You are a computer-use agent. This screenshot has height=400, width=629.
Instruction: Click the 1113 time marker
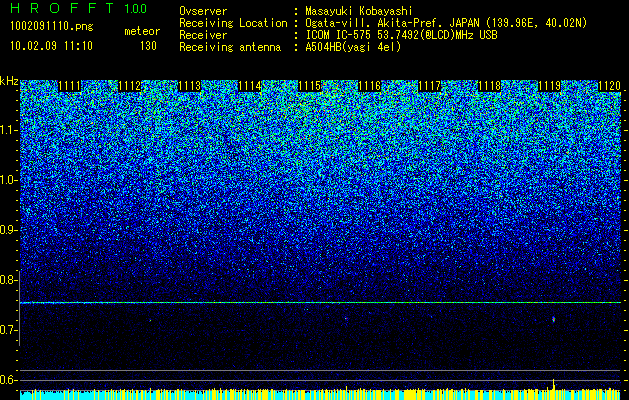tap(189, 86)
